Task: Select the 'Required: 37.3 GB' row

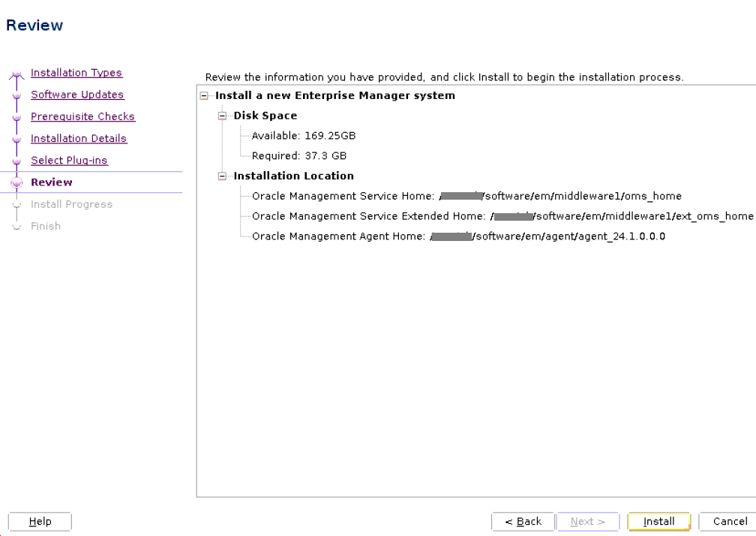Action: click(x=299, y=156)
